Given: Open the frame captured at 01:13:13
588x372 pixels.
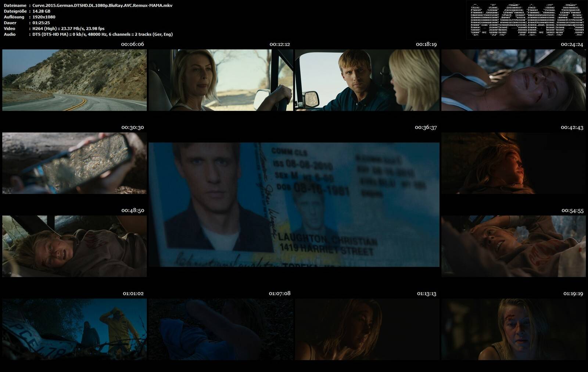Looking at the screenshot, I should [x=367, y=329].
